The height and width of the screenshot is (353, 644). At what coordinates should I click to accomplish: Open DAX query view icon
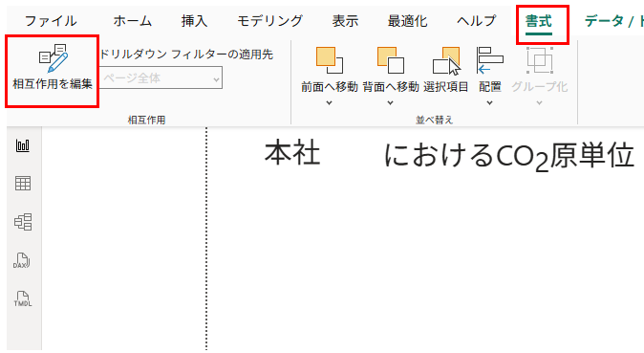click(x=21, y=260)
